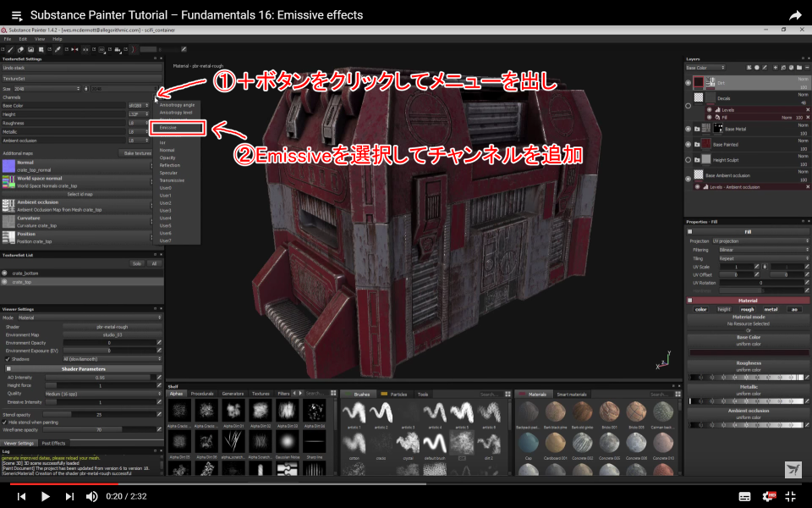
Task: Toggle shelf Alphas grid view icon
Action: 333,394
